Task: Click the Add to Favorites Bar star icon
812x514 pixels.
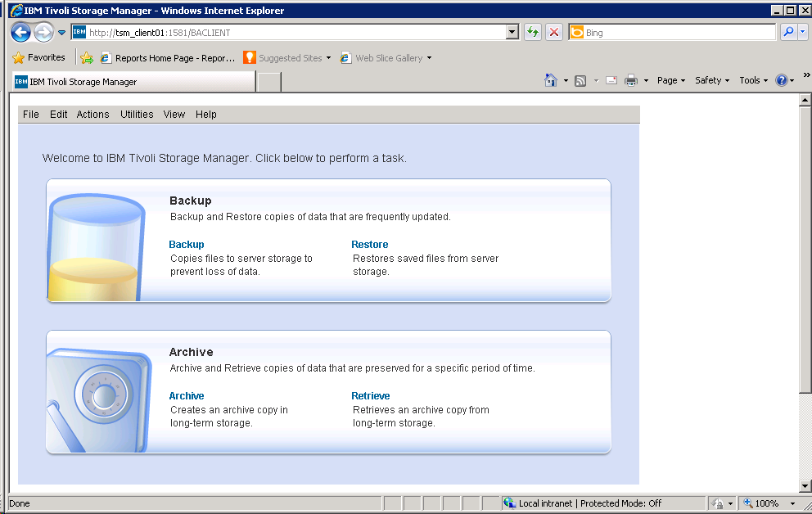Action: [x=87, y=58]
